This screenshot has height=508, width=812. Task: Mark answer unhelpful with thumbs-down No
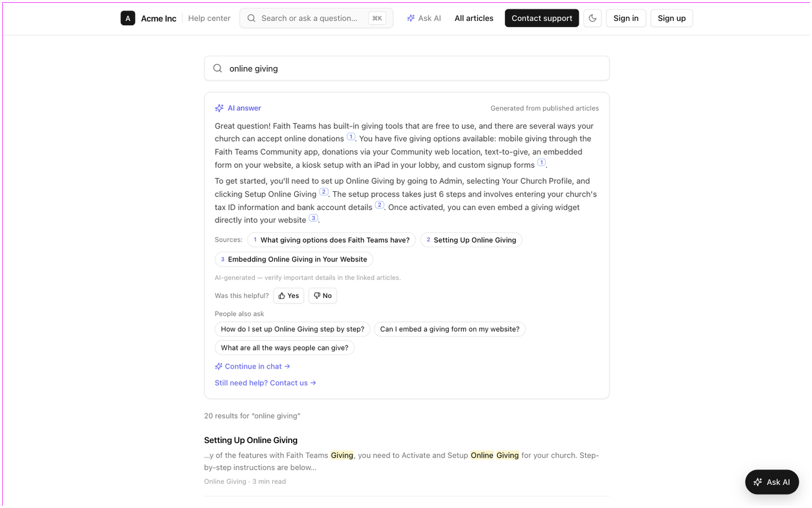click(x=323, y=296)
